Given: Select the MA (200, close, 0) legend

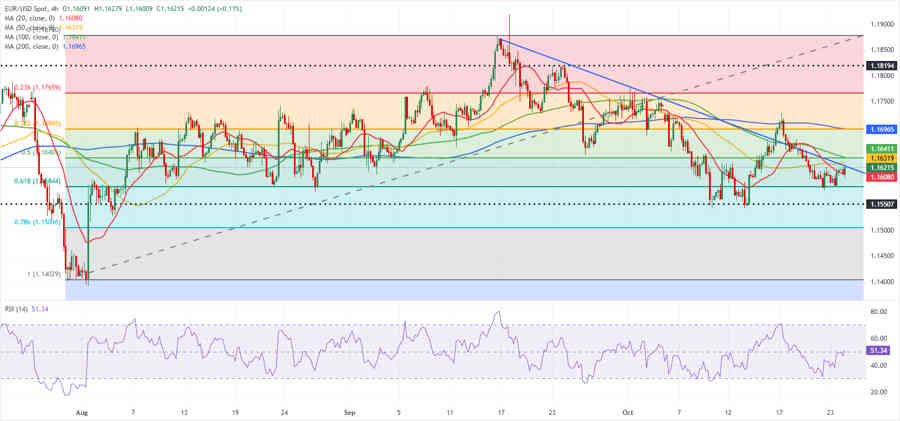Looking at the screenshot, I should (30, 47).
